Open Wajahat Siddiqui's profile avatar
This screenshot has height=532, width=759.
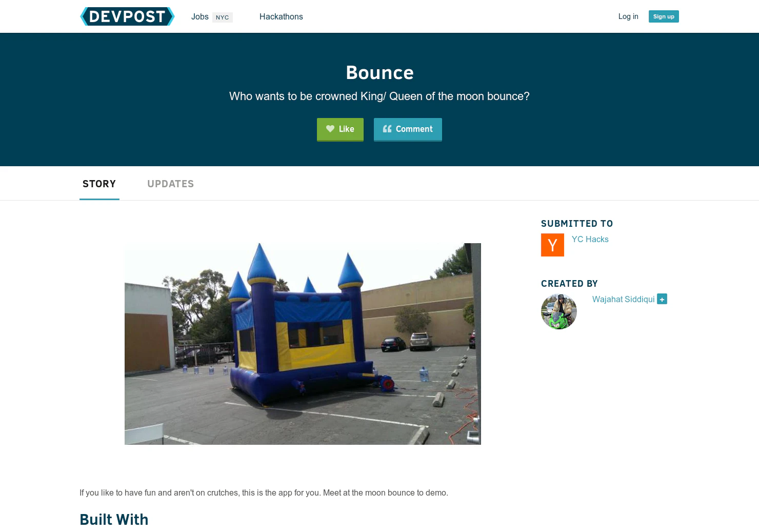559,311
